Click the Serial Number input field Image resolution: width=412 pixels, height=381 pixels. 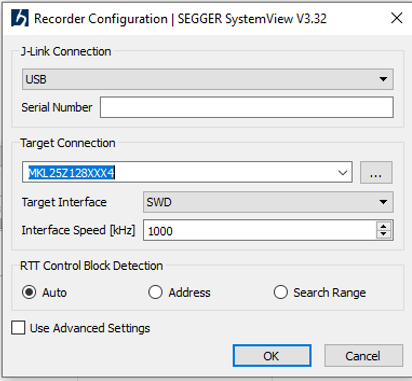click(x=247, y=107)
